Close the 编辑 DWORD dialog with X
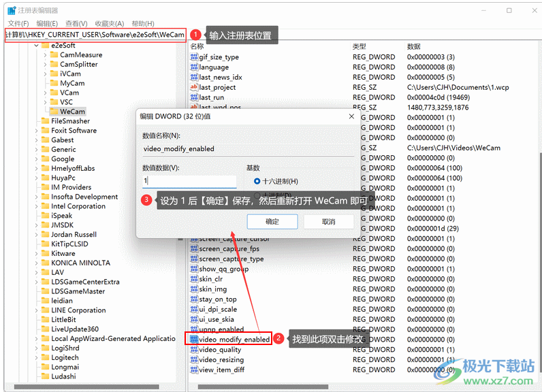 pos(351,116)
